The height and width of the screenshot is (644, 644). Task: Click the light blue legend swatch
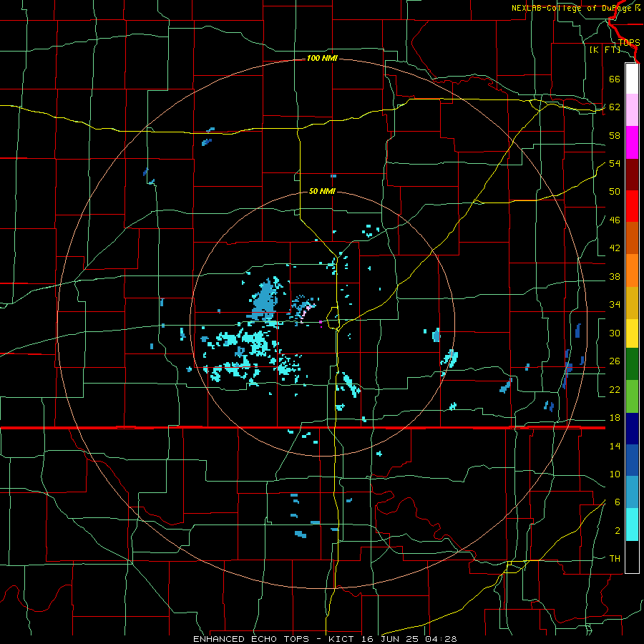pos(632,492)
